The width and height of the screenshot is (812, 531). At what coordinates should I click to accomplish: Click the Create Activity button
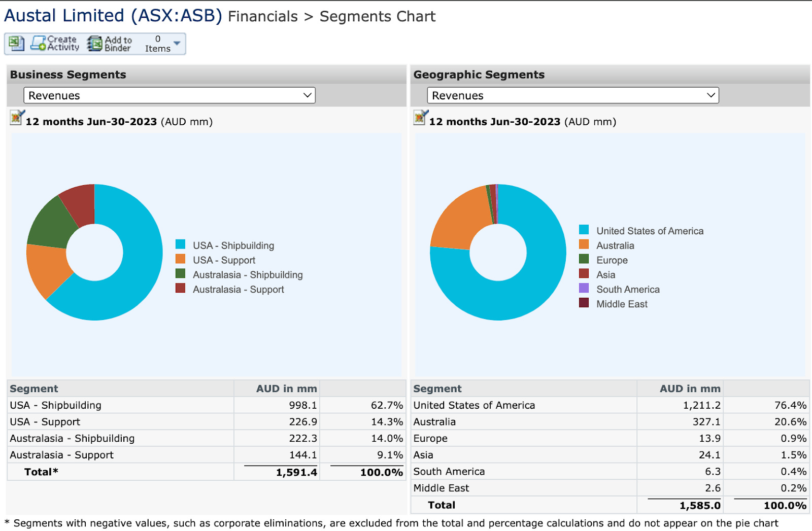[55, 44]
